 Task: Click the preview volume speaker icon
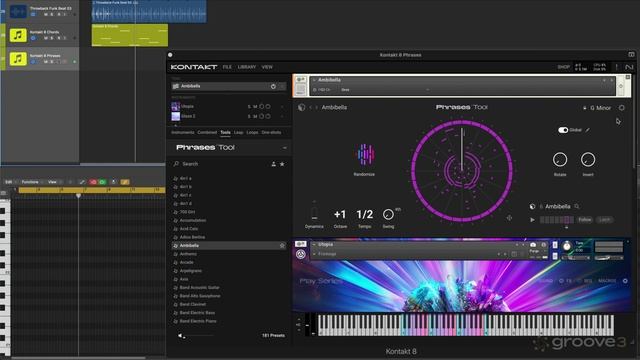pyautogui.click(x=180, y=336)
